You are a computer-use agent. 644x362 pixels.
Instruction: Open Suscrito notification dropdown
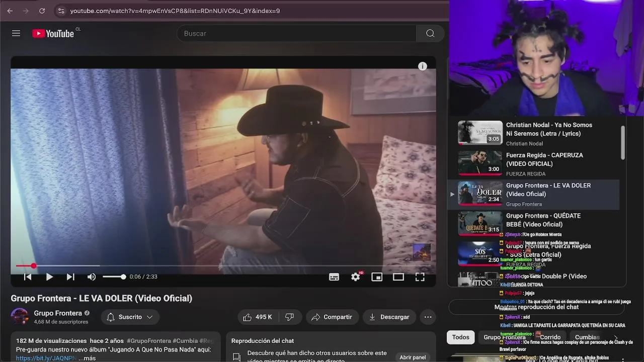(130, 317)
